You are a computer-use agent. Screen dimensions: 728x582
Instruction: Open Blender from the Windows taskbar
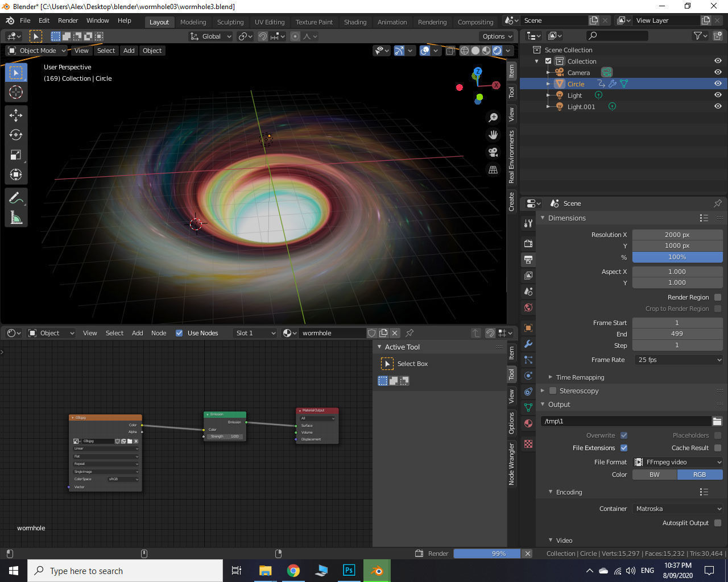(377, 571)
